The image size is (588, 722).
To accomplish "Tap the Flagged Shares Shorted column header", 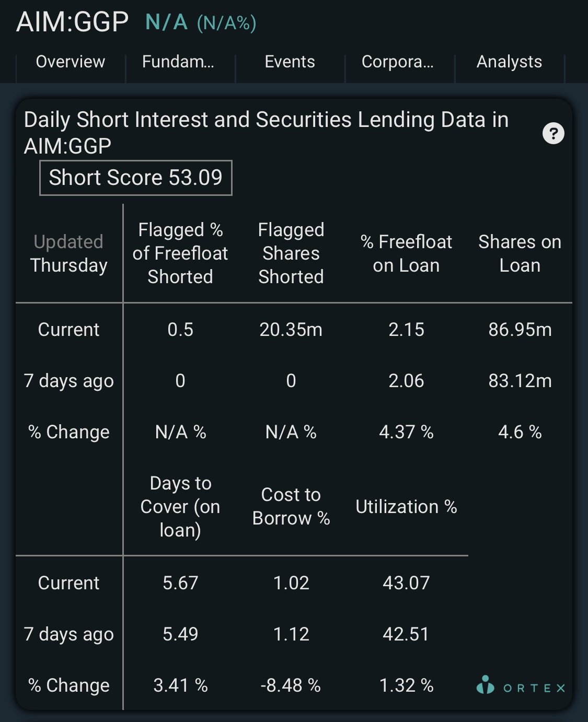I will point(291,253).
